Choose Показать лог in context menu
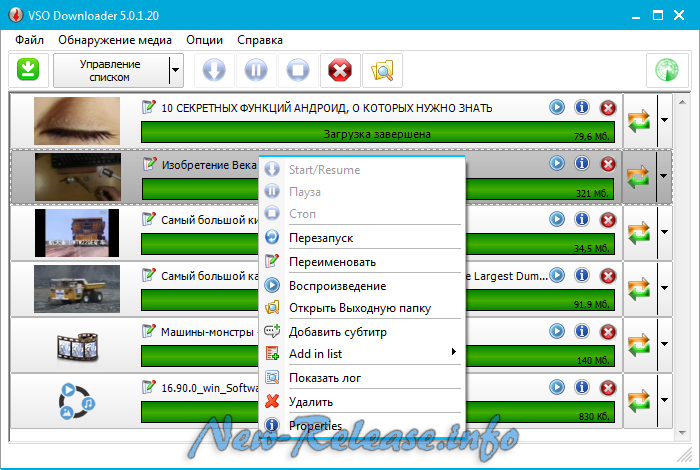700x470 pixels. pyautogui.click(x=362, y=378)
